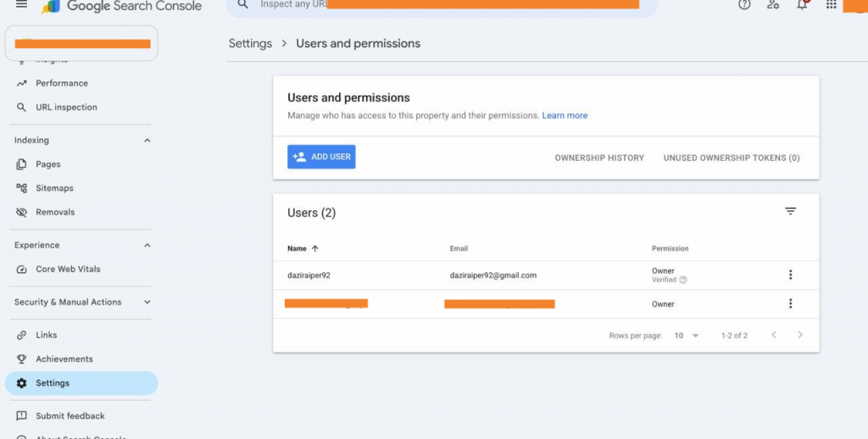This screenshot has height=439, width=868.
Task: Open the property selector box
Action: tap(81, 43)
